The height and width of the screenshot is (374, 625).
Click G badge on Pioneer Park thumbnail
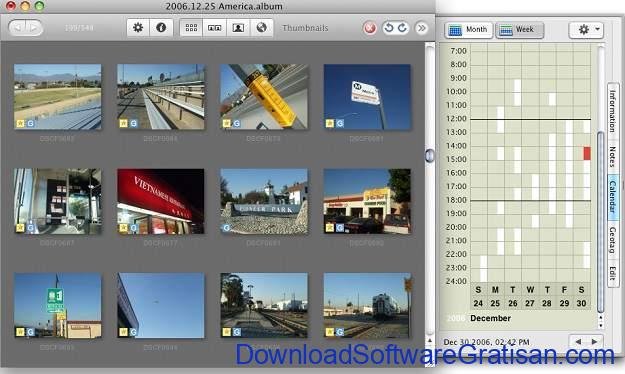[x=226, y=228]
